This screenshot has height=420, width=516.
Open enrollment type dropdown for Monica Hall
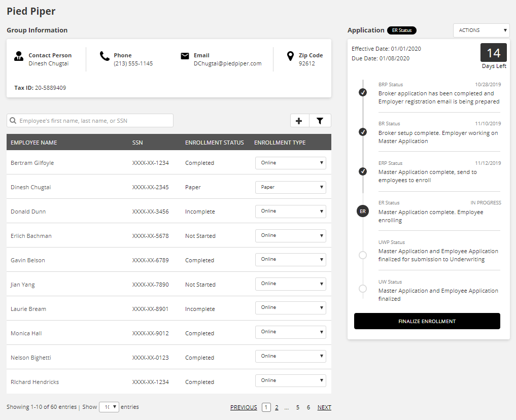pyautogui.click(x=291, y=332)
